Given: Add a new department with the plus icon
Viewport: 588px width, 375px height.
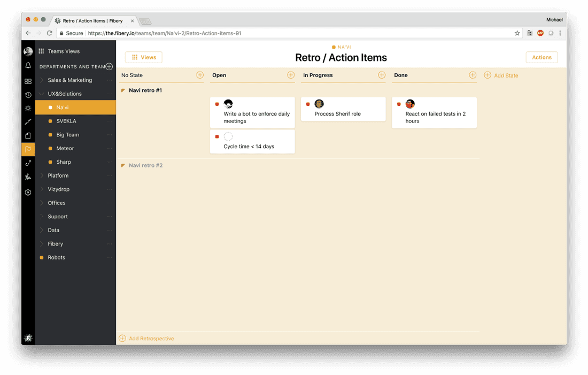Looking at the screenshot, I should (109, 67).
